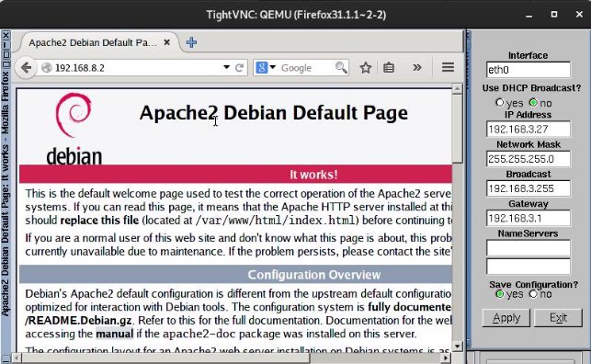Click the /README.Debian.gz text

coord(78,321)
